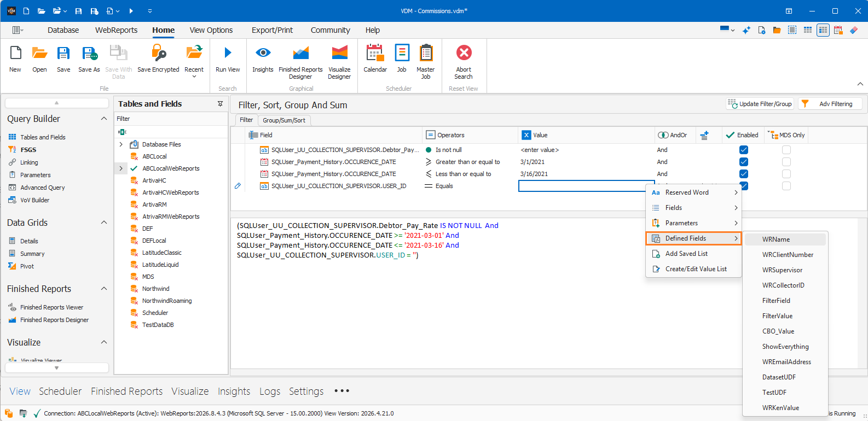Click the Value field for the USER_ID row
This screenshot has height=421, width=868.
[x=586, y=186]
